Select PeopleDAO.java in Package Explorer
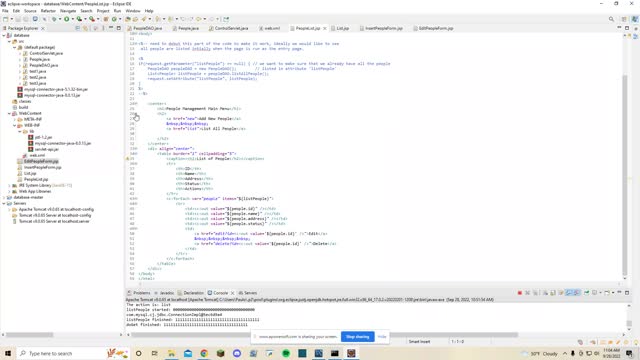The image size is (640, 360). 44,65
